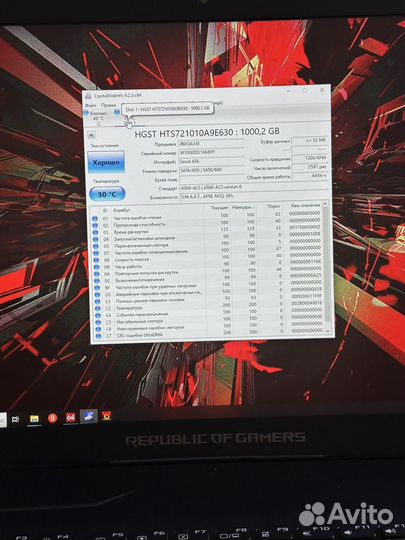This screenshot has height=540, width=405.
Task: Switch to AIDA64 on the taskbar
Action: 70,418
